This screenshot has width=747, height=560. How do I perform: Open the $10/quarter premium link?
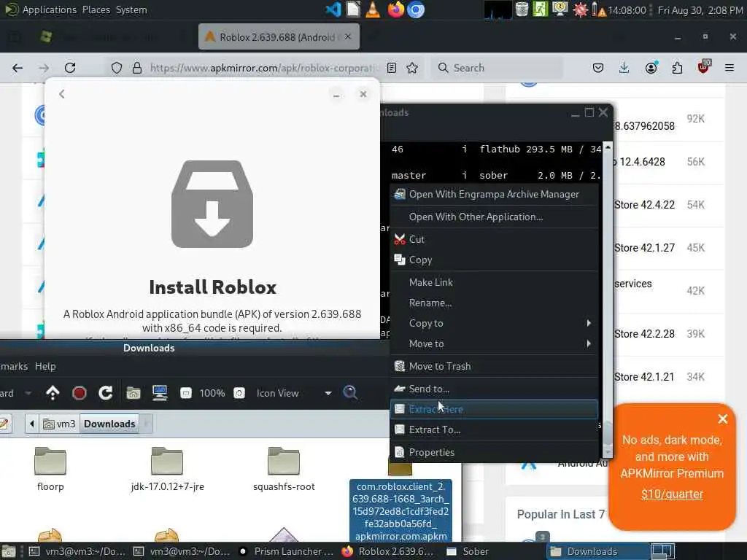tap(672, 494)
